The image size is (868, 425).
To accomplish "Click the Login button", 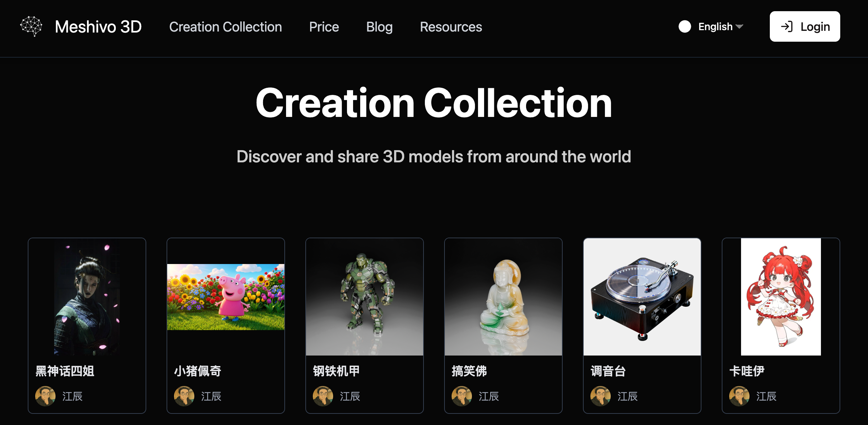I will [805, 26].
